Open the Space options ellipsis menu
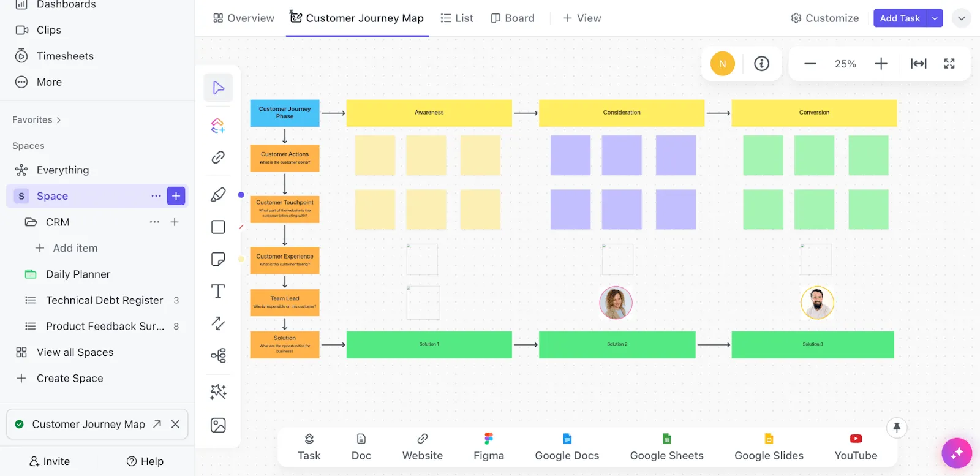The image size is (980, 476). tap(156, 196)
